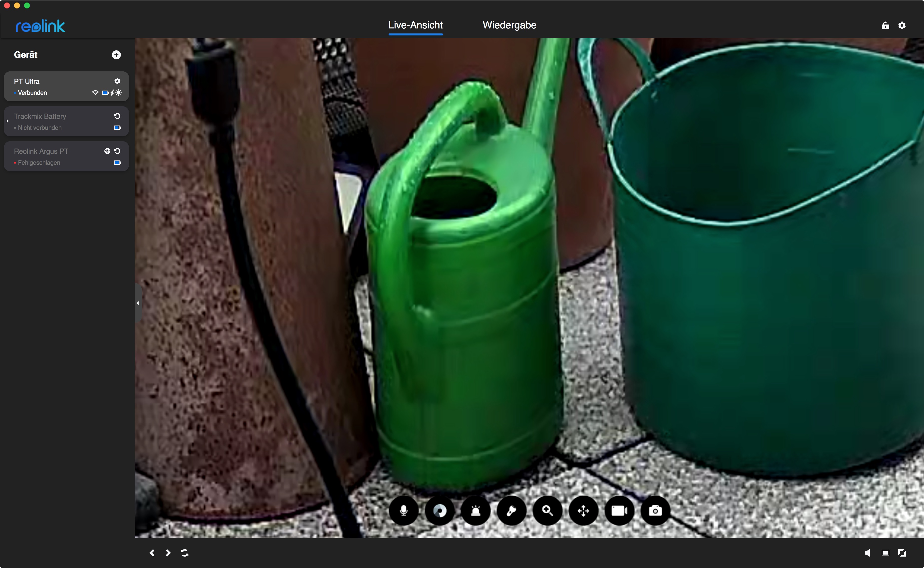Start video recording with camcorder icon
Screen dimensions: 924x568
[x=619, y=511]
